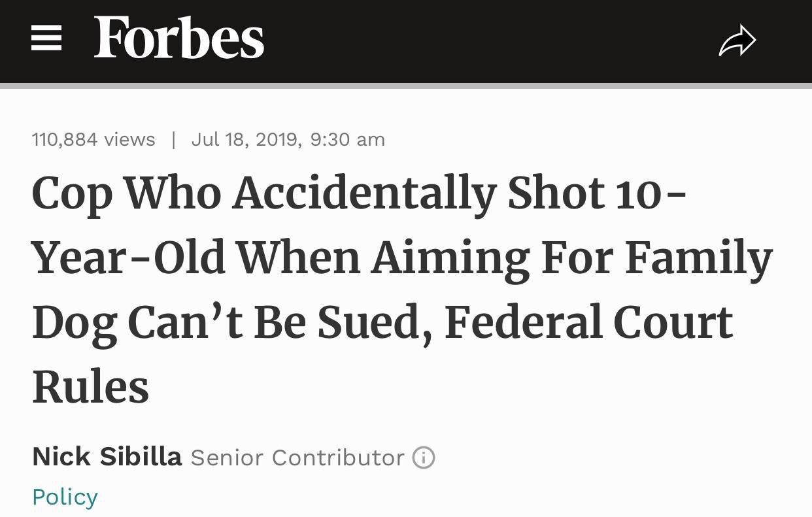Click the 110,884 views count
Viewport: 812px width, 517px height.
coord(93,139)
